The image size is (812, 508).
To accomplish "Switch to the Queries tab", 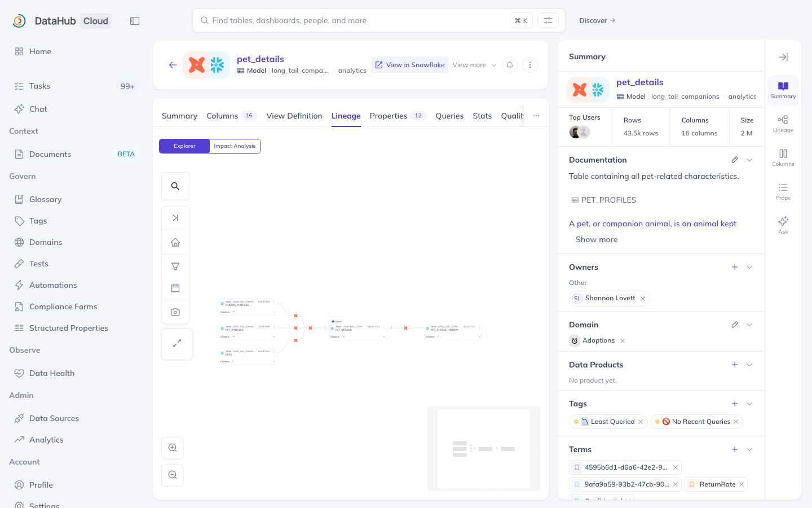I will click(x=449, y=116).
